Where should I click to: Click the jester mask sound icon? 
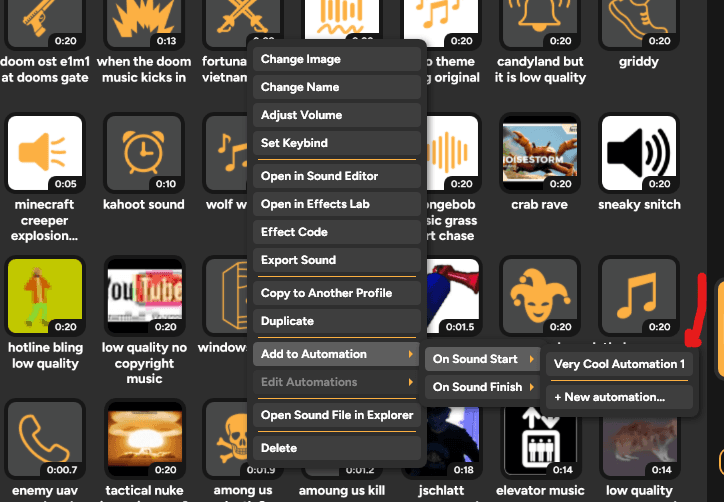pyautogui.click(x=539, y=296)
